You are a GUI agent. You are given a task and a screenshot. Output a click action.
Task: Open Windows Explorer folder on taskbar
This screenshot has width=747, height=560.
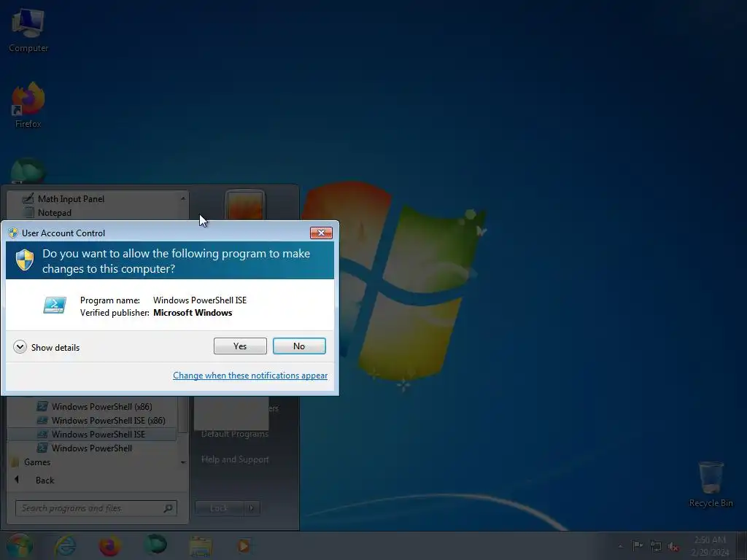[201, 546]
